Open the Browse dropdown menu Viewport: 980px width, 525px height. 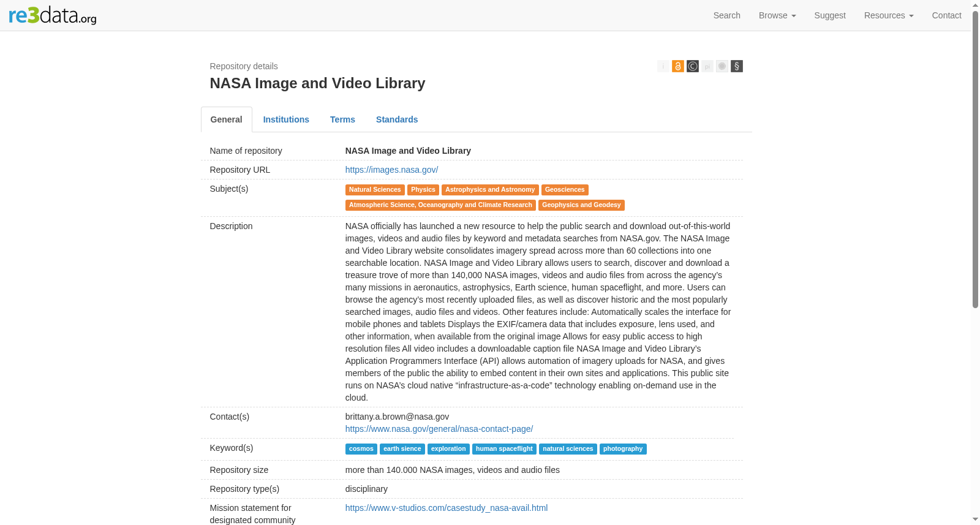coord(777,15)
